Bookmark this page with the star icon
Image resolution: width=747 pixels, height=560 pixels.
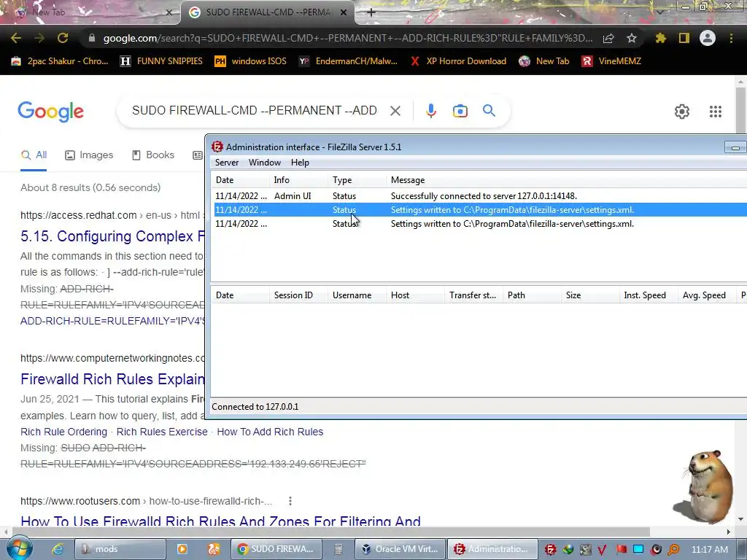[632, 38]
